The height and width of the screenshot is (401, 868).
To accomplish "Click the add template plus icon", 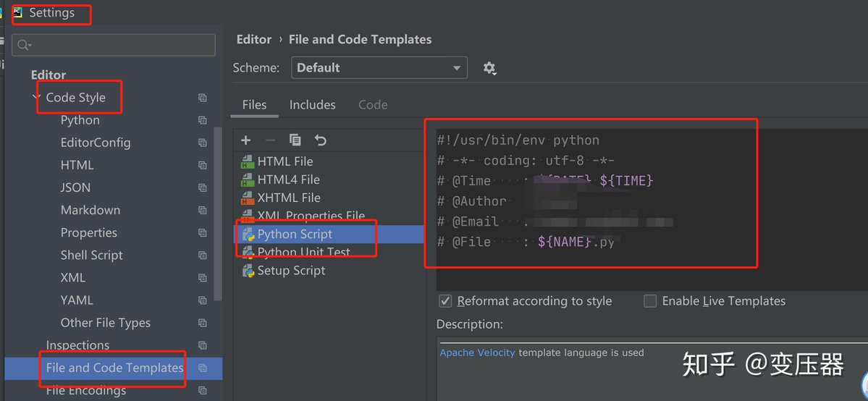I will pos(246,140).
